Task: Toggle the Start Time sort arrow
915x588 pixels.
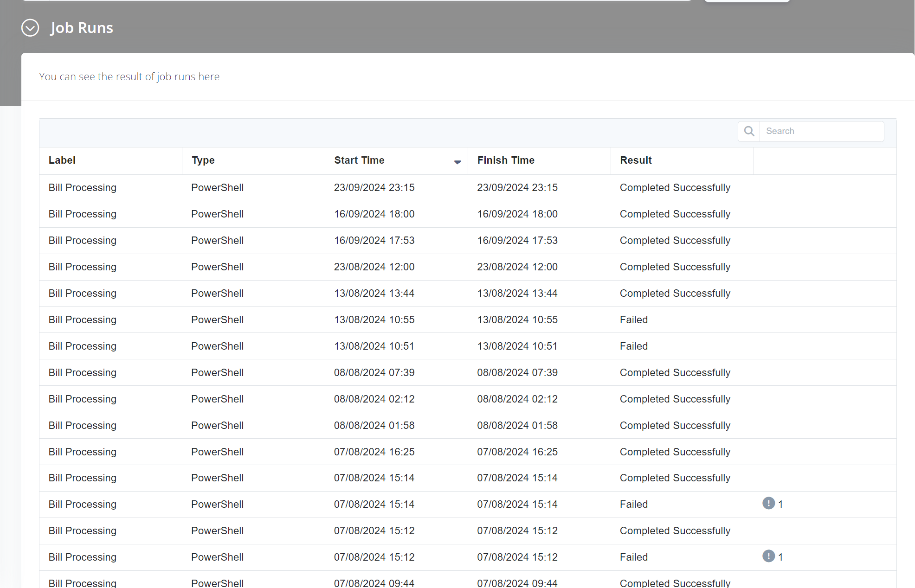Action: point(457,162)
